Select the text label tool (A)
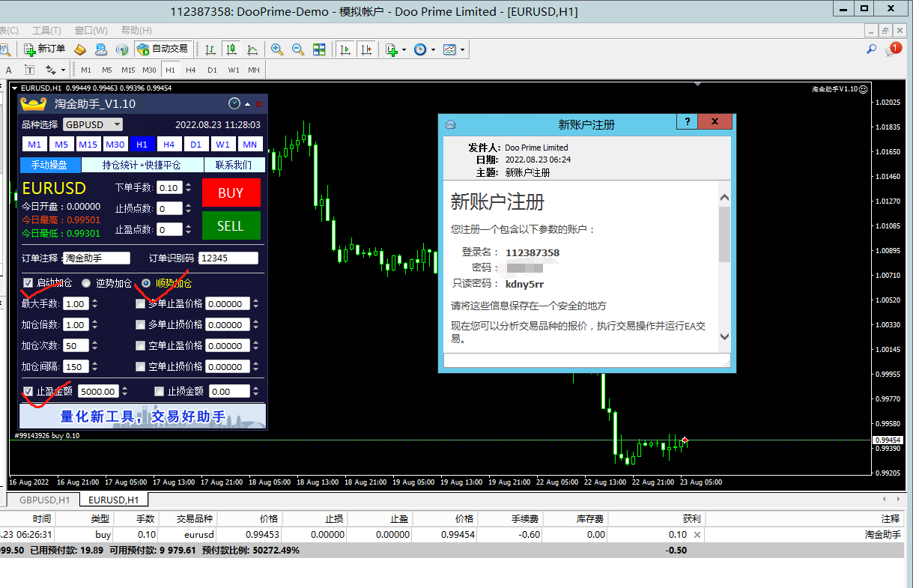913x588 pixels. pos(10,70)
